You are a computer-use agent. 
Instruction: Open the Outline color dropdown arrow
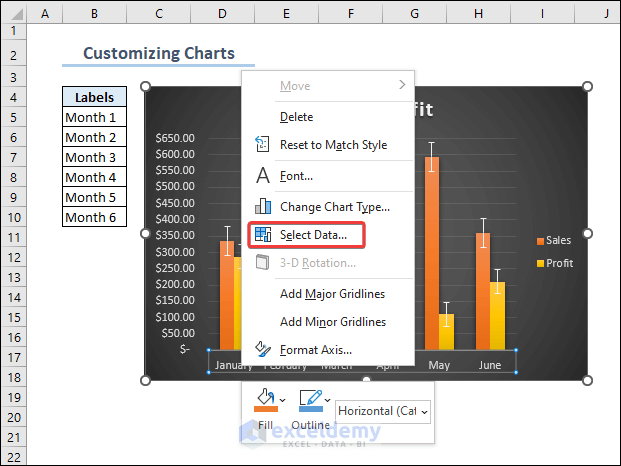(328, 400)
